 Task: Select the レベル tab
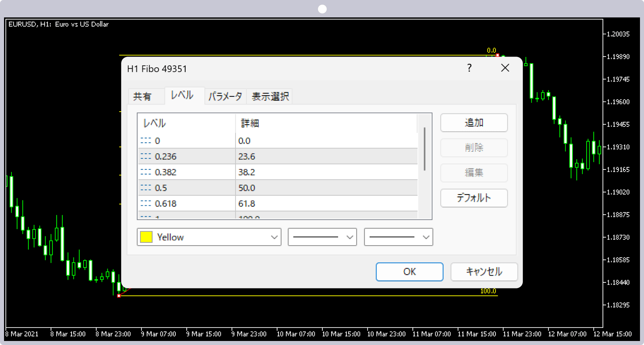pos(184,95)
